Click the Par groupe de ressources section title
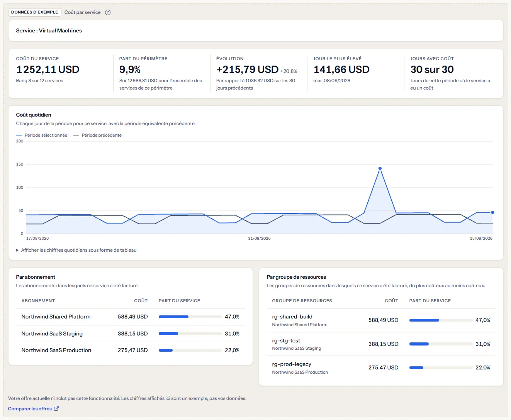Image resolution: width=511 pixels, height=420 pixels. pyautogui.click(x=296, y=277)
